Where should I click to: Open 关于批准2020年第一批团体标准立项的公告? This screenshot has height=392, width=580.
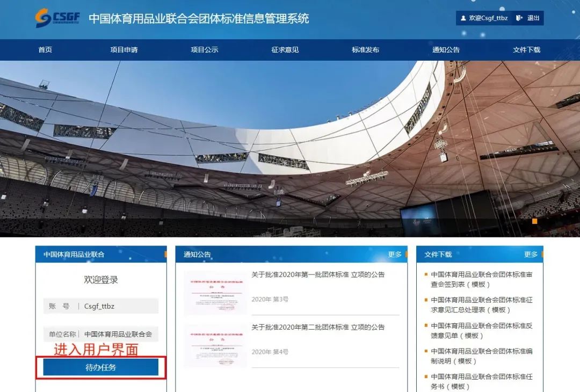(x=318, y=274)
